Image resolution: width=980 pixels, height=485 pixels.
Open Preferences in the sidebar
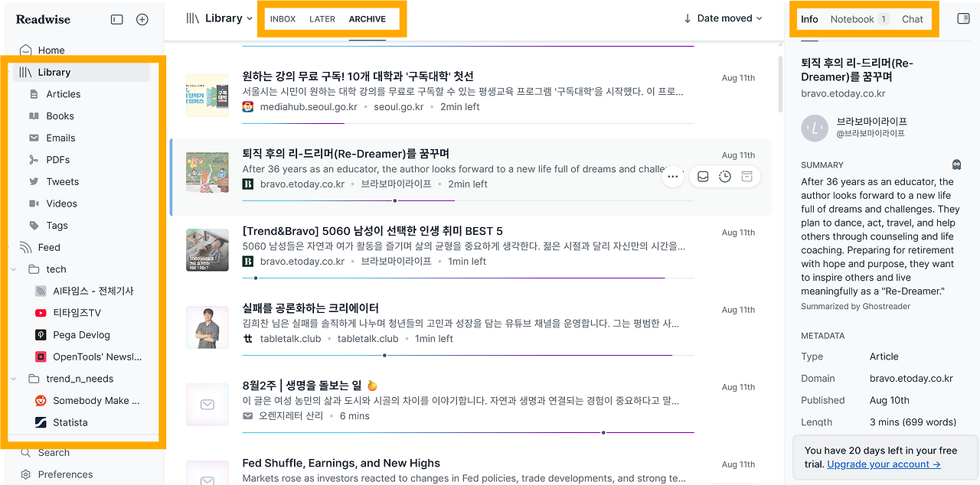coord(65,474)
